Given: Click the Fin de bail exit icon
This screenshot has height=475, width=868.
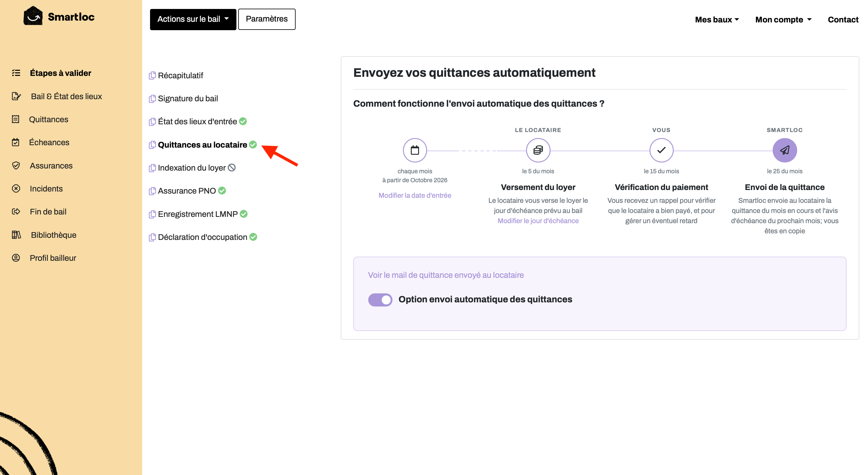Looking at the screenshot, I should click(16, 212).
